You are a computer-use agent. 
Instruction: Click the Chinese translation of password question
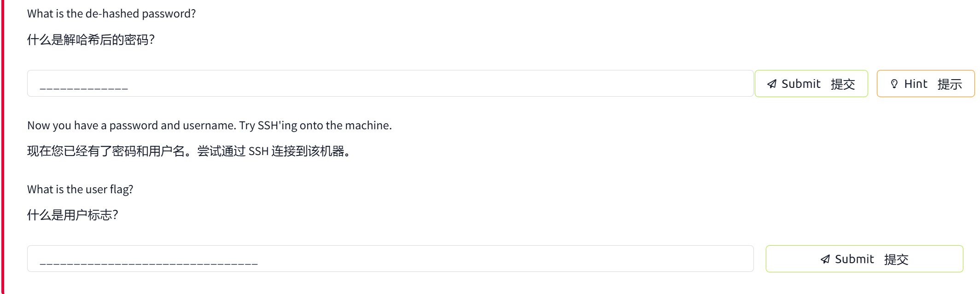tap(91, 40)
